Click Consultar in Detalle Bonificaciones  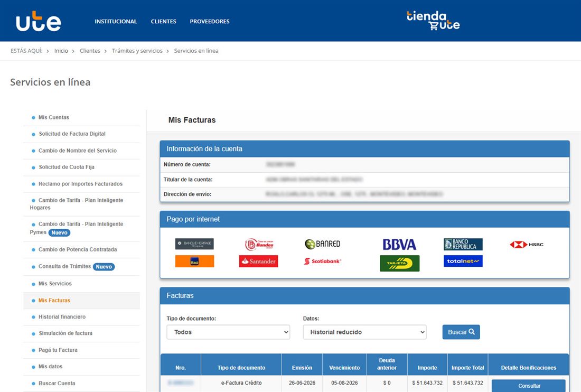[529, 386]
